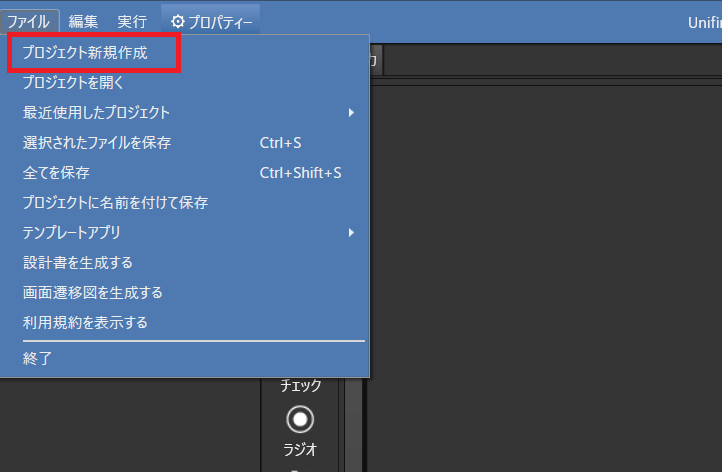Choose 画面遷移図を生成する option
This screenshot has height=472, width=722.
pos(93,292)
